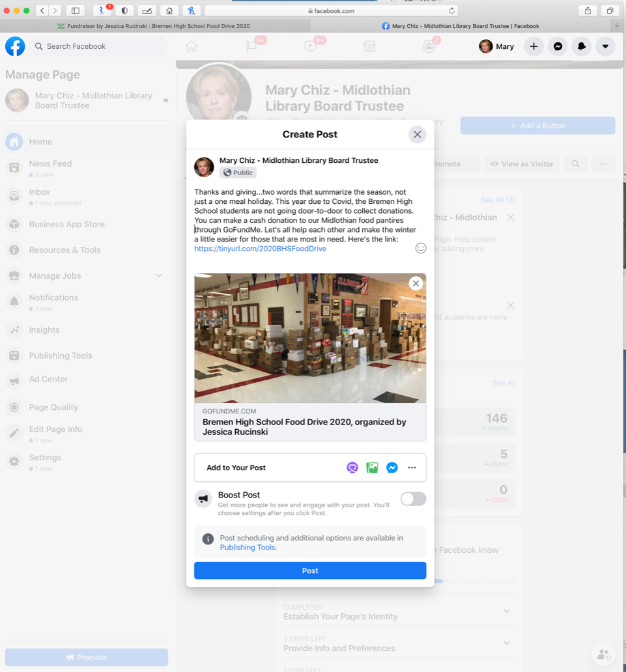Open the Messenger icon in header
This screenshot has width=626, height=672.
[558, 46]
